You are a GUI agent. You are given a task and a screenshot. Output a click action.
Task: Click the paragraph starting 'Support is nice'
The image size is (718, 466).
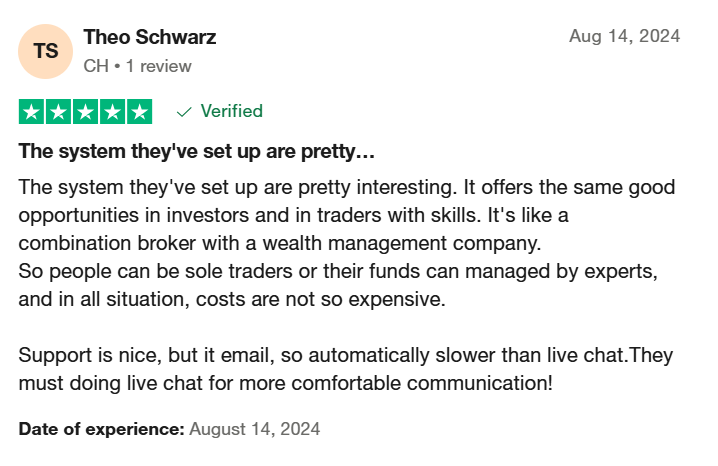pyautogui.click(x=346, y=369)
